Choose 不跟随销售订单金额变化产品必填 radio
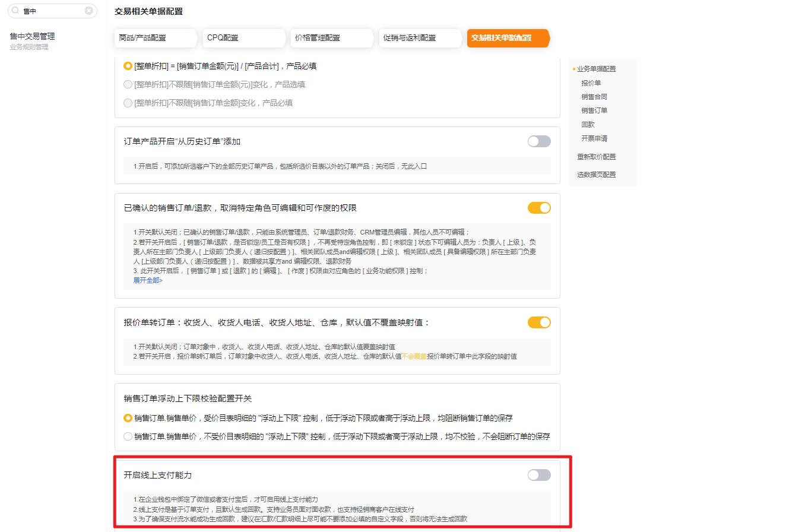 [x=128, y=103]
